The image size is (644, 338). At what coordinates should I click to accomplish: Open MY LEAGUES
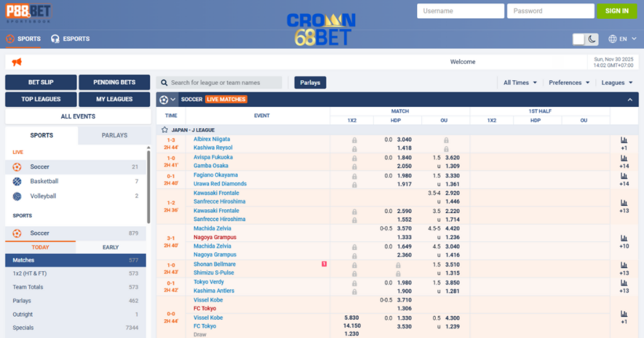coord(114,99)
